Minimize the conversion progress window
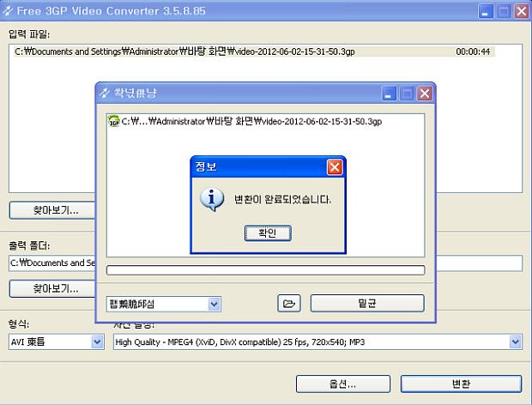 coord(389,94)
